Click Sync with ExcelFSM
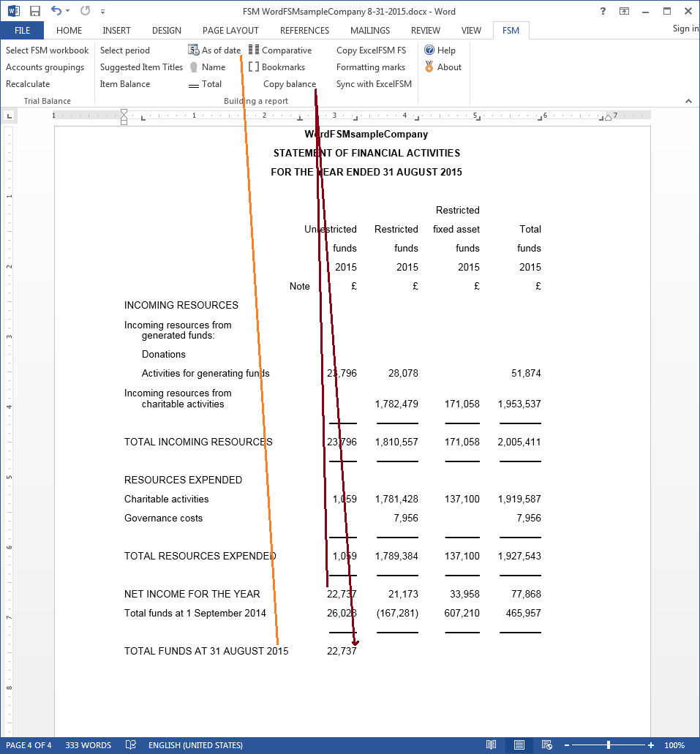The image size is (700, 754). 374,83
